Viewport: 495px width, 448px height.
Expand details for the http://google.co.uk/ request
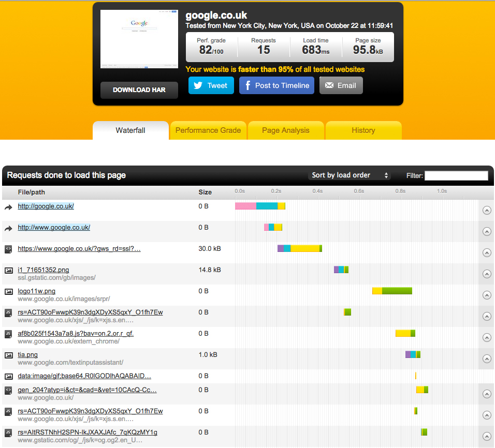487,210
